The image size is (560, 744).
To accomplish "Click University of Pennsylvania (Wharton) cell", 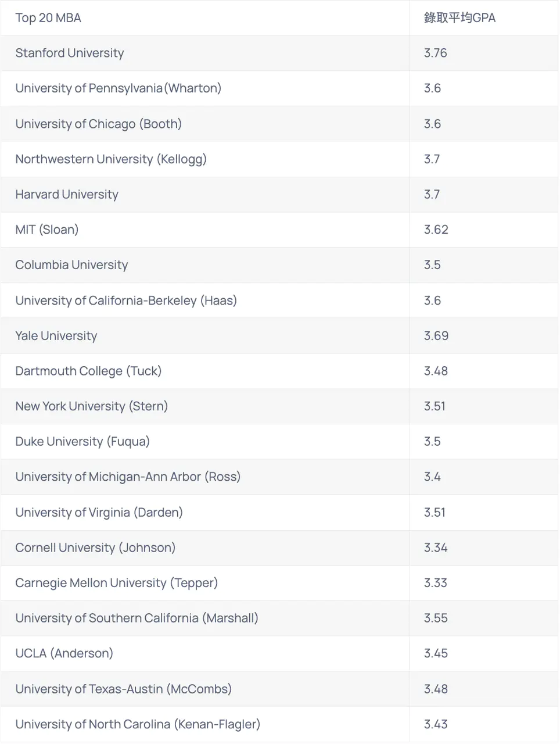I will coord(118,88).
